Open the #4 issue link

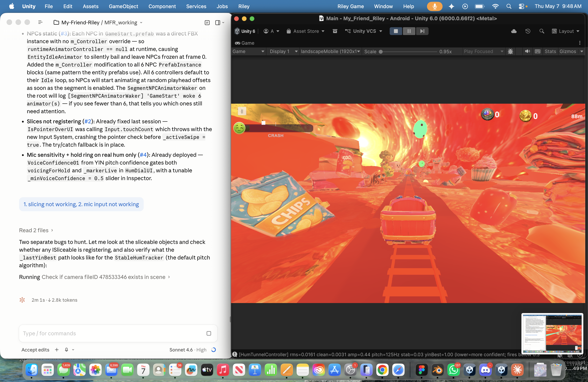[143, 155]
